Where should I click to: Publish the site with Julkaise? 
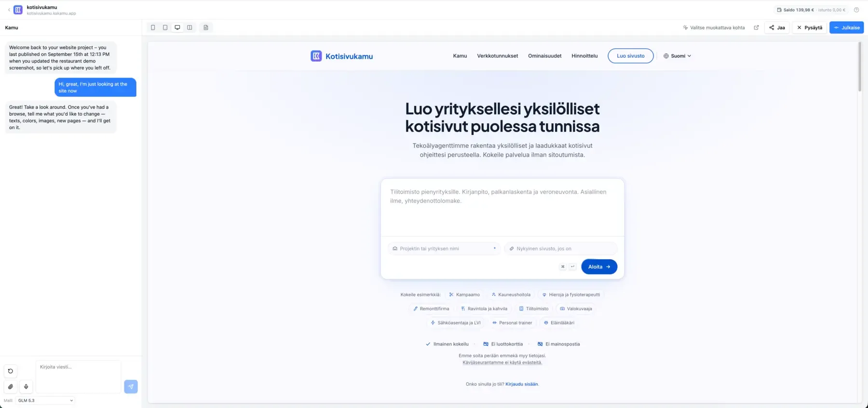[x=846, y=27]
